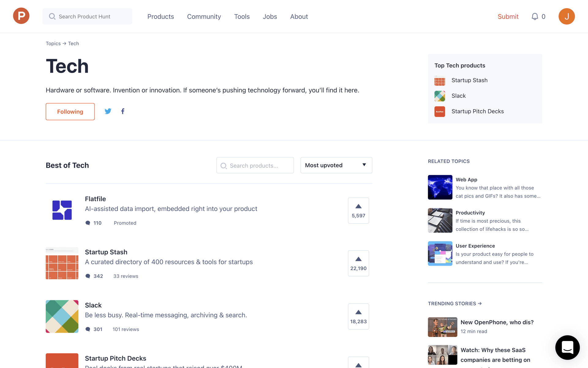This screenshot has height=368, width=588.
Task: Open User Experience topic thumbnail
Action: 440,254
